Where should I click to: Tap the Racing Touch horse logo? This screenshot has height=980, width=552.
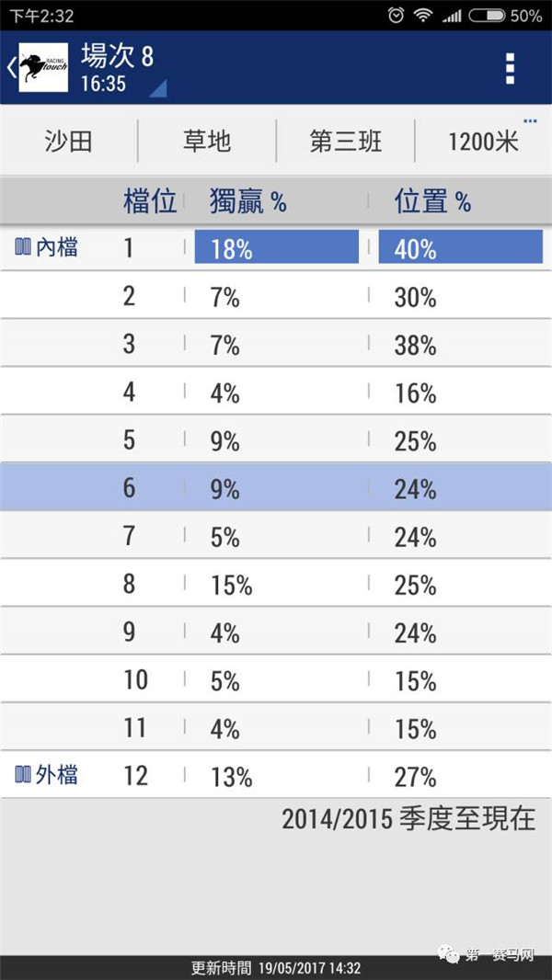(x=43, y=67)
